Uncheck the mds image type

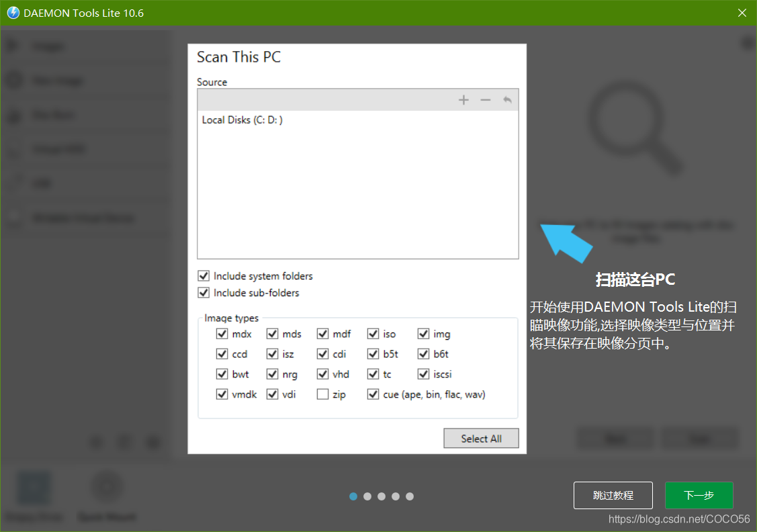272,334
